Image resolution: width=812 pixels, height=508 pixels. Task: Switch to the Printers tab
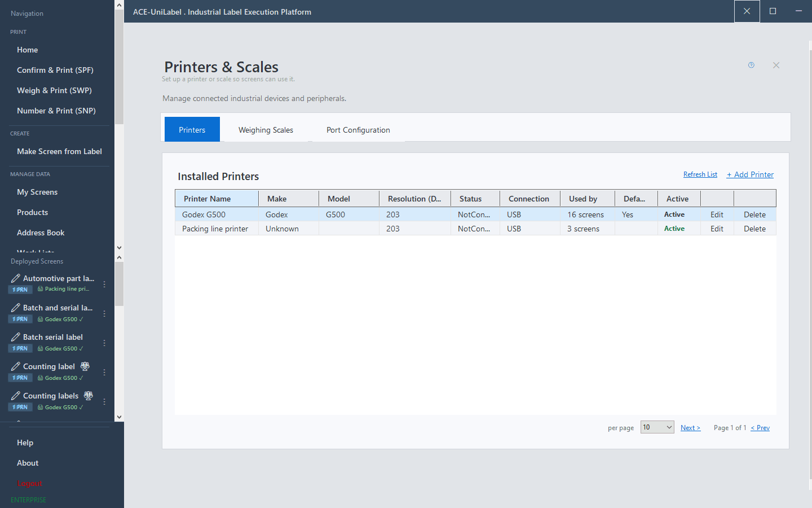[x=192, y=129]
